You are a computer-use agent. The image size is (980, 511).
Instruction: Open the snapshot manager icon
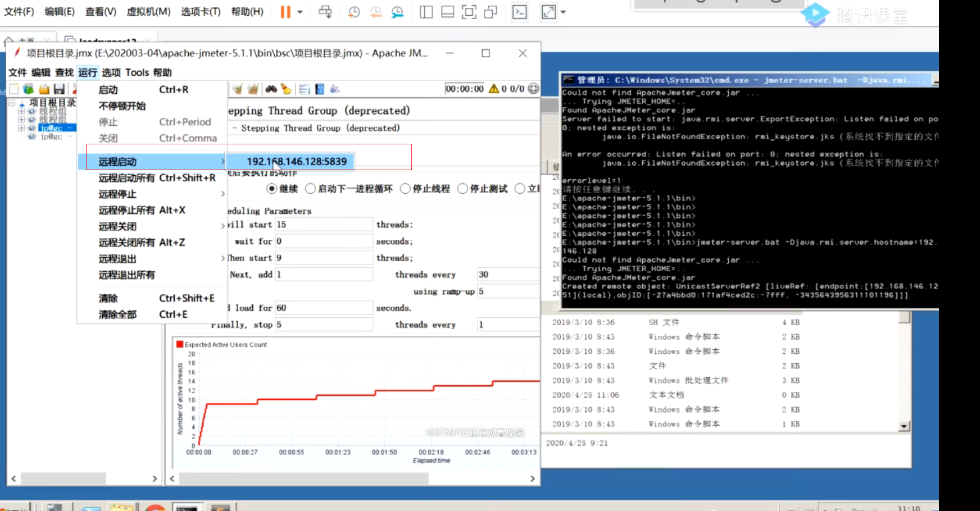click(x=397, y=12)
